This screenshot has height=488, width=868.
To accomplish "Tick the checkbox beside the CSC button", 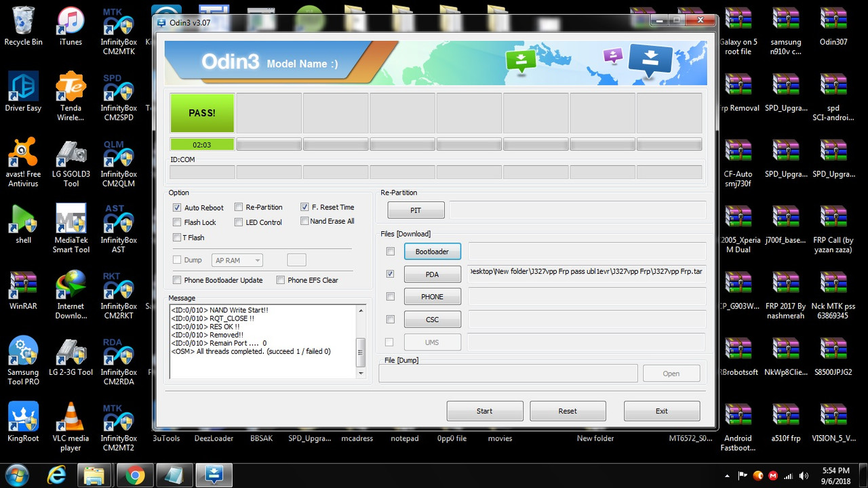I will [x=390, y=319].
